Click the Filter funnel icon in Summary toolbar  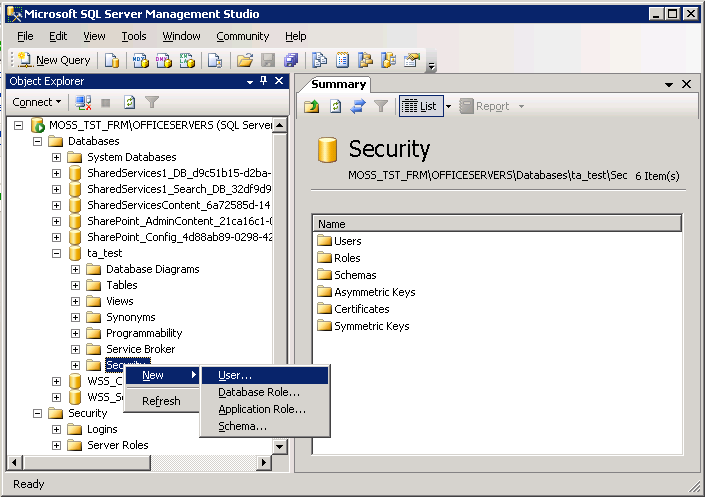pyautogui.click(x=381, y=107)
